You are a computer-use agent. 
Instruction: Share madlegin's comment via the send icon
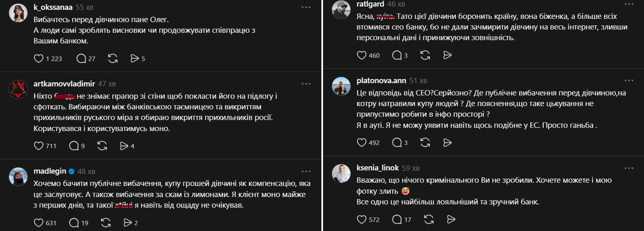(x=128, y=223)
